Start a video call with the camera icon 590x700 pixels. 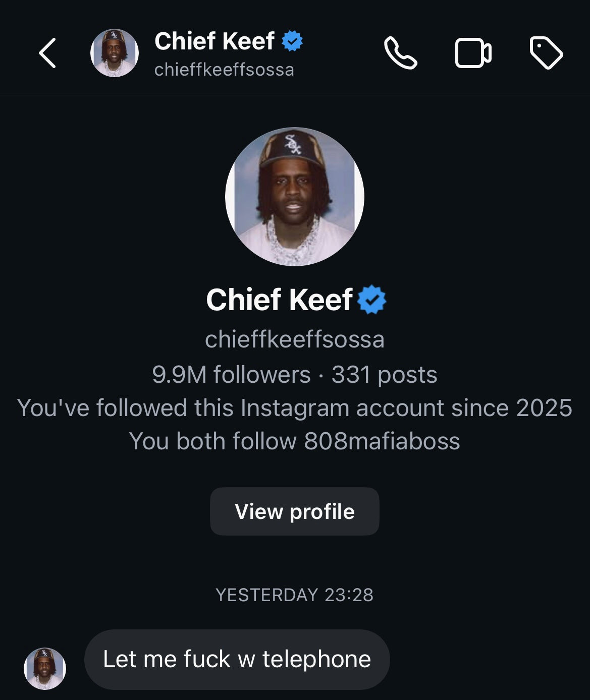pos(473,53)
